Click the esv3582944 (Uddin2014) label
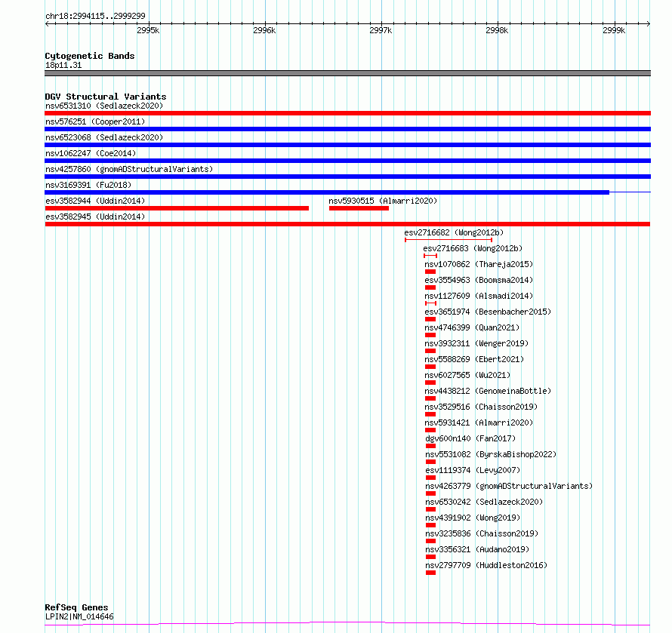This screenshot has width=672, height=633. pos(95,201)
